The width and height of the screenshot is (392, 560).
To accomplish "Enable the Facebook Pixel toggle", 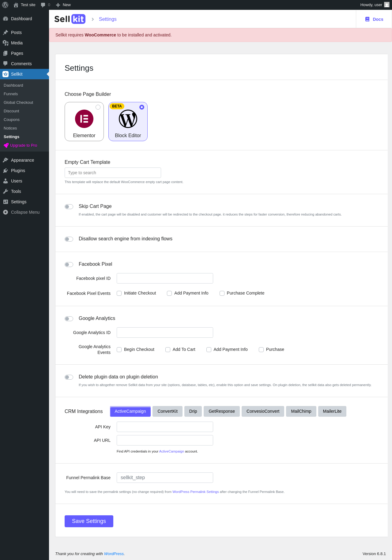I will [69, 265].
